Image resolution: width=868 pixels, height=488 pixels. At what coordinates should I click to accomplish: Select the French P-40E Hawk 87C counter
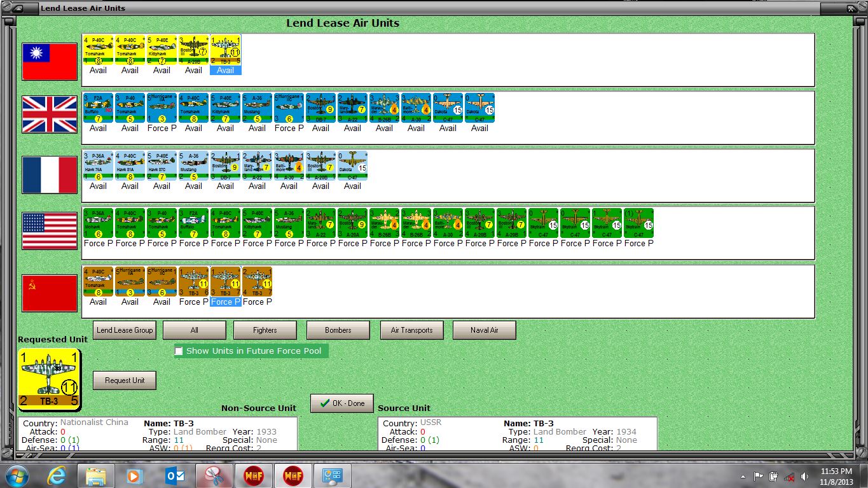point(162,166)
